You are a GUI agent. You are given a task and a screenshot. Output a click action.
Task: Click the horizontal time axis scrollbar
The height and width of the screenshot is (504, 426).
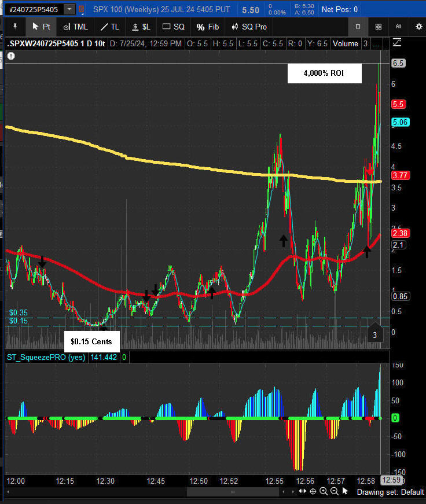click(232, 491)
